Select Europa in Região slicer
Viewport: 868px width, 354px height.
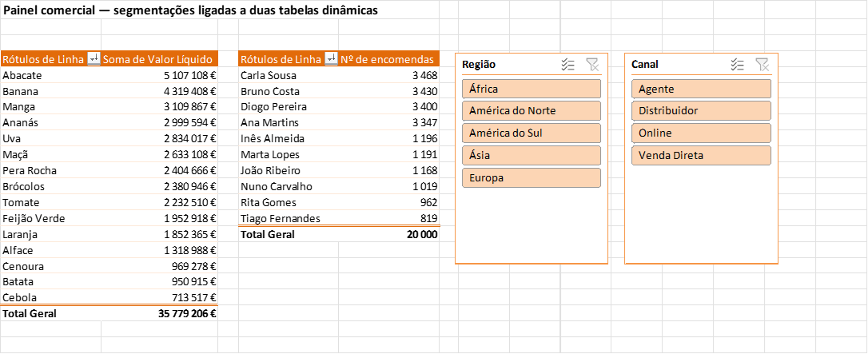tap(532, 178)
